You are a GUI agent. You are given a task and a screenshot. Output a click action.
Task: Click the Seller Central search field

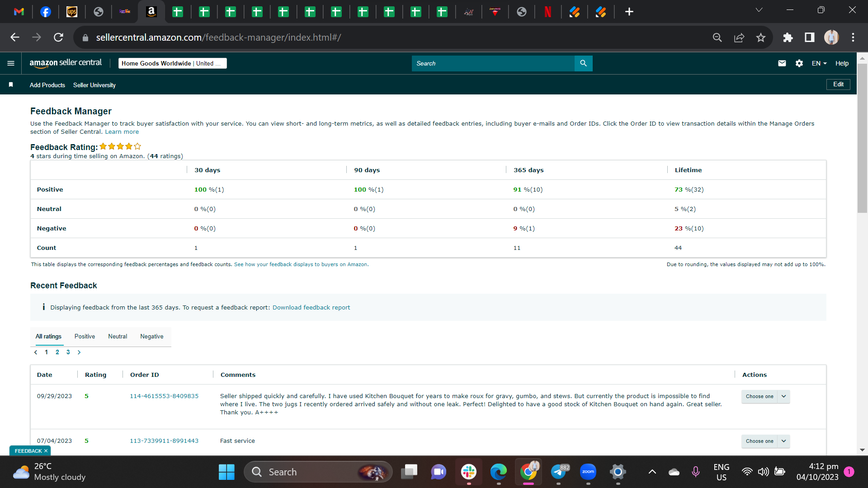493,63
